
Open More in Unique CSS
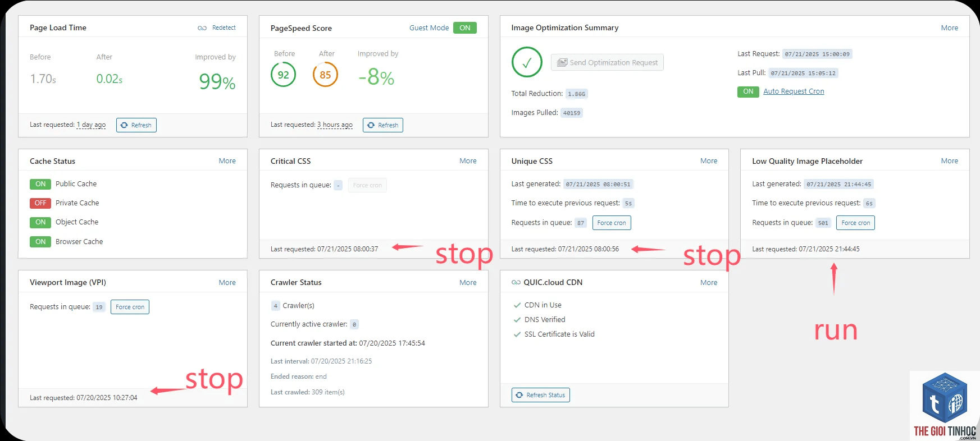709,161
